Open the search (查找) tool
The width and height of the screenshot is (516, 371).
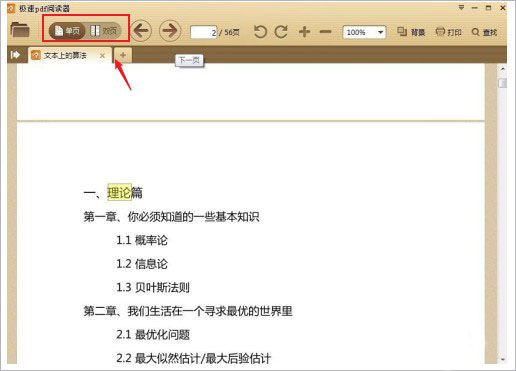[484, 32]
